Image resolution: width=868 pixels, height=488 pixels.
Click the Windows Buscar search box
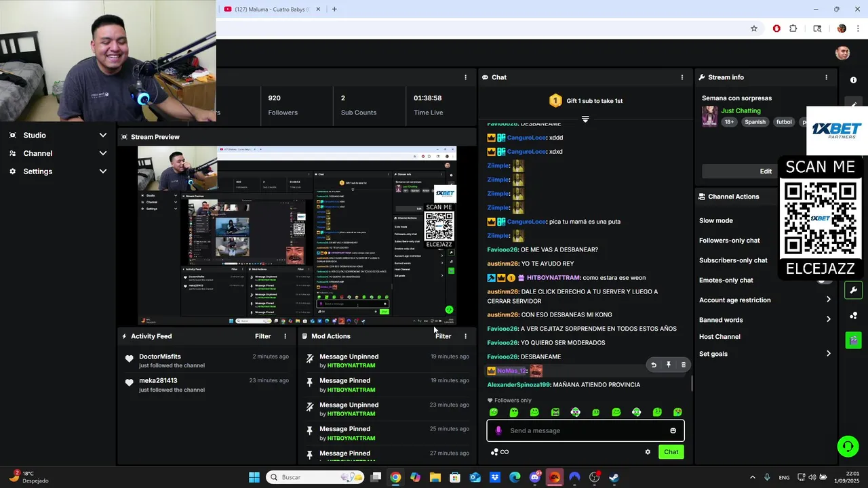(315, 477)
